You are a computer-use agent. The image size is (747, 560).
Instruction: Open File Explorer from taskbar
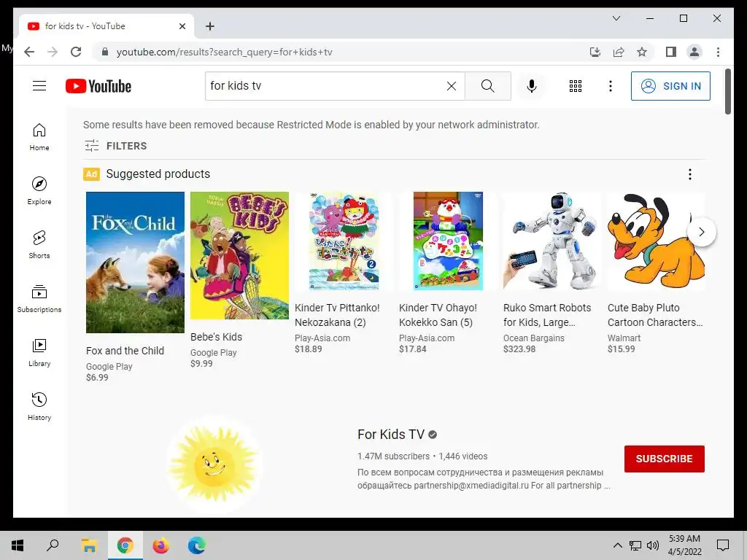(89, 545)
